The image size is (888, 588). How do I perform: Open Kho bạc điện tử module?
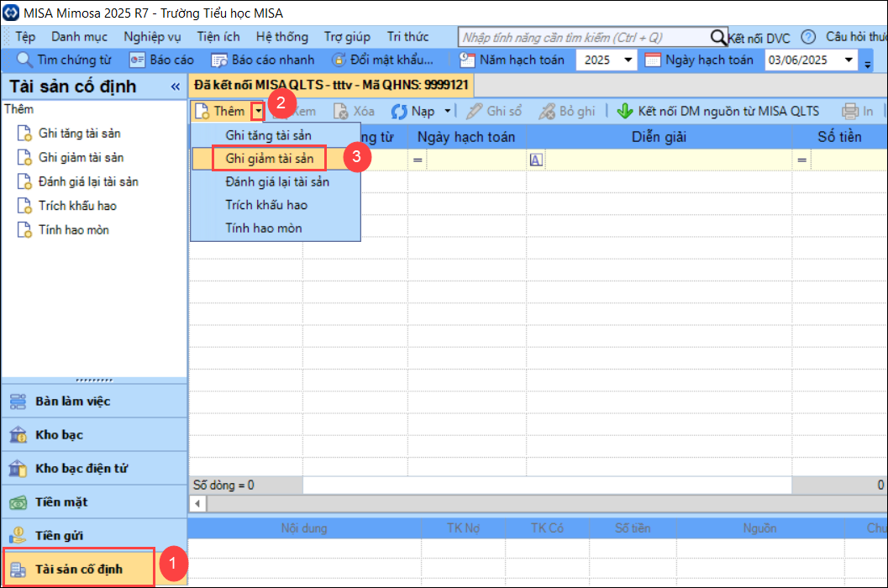(94, 469)
